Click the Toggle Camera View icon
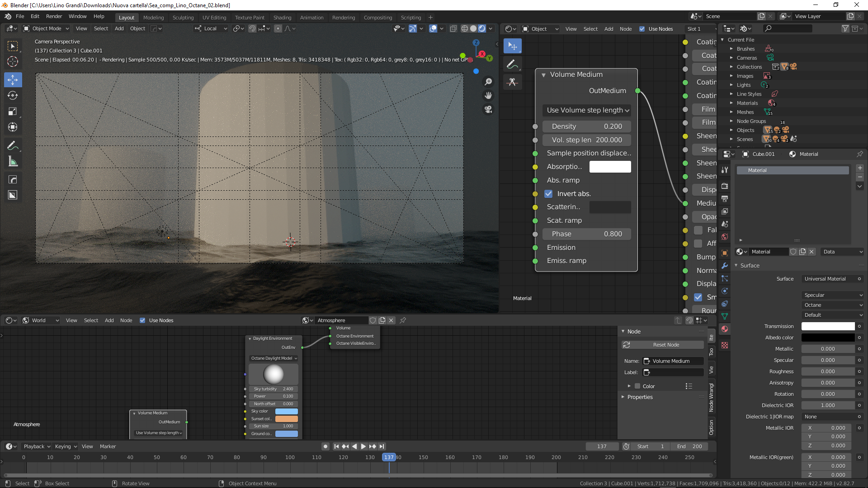 coord(488,109)
